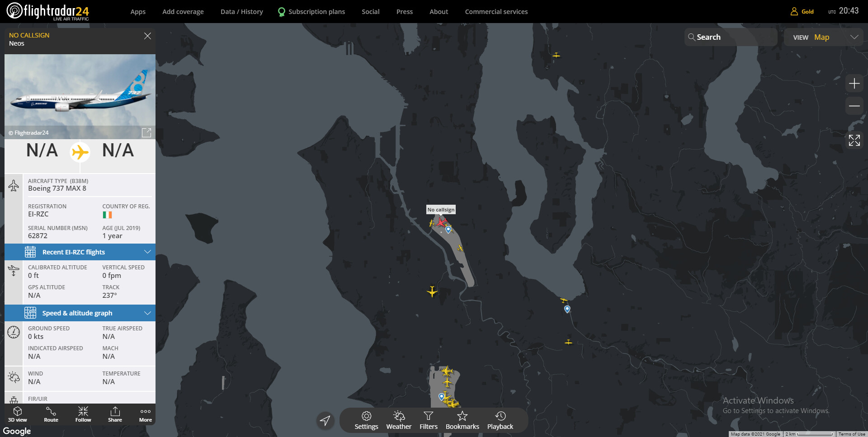Open Subscription plans page
The image size is (868, 437).
coord(311,12)
